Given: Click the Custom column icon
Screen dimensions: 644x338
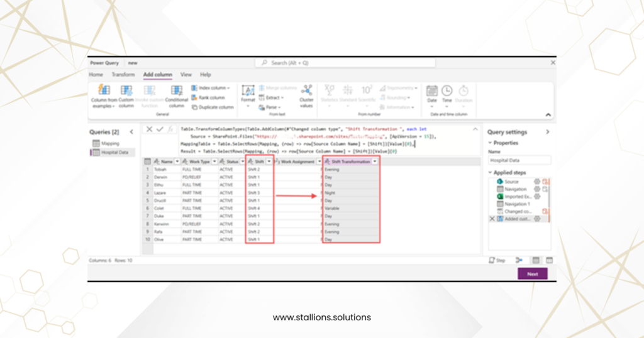Looking at the screenshot, I should tap(126, 90).
